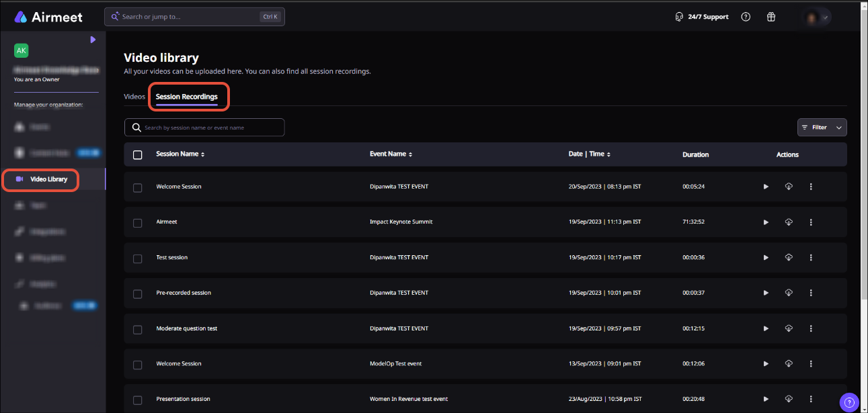Open more options for Presentation session
This screenshot has height=413, width=868.
811,400
